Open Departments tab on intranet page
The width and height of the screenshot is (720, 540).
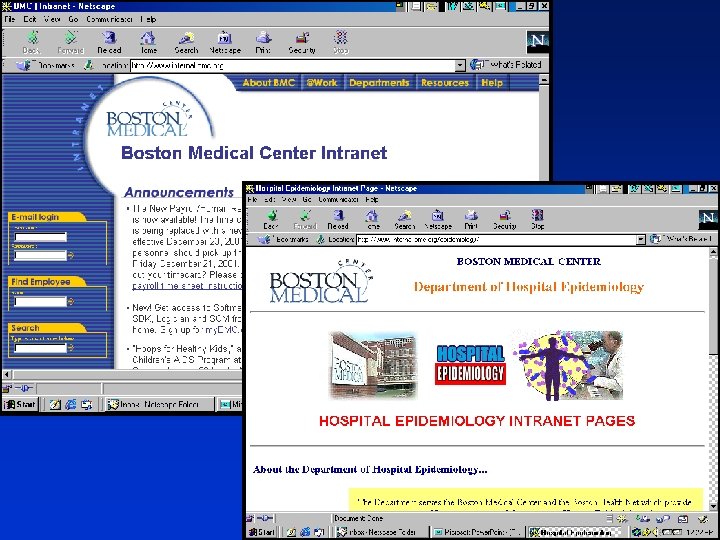379,83
